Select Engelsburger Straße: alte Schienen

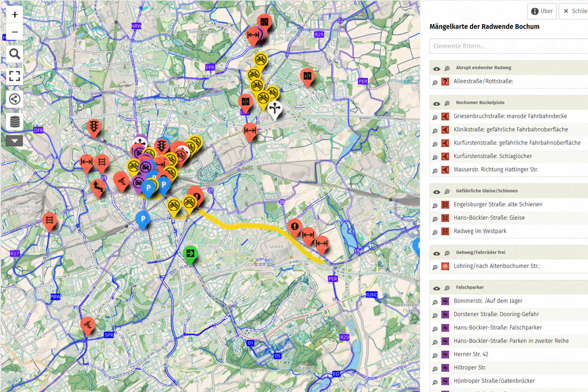point(498,204)
